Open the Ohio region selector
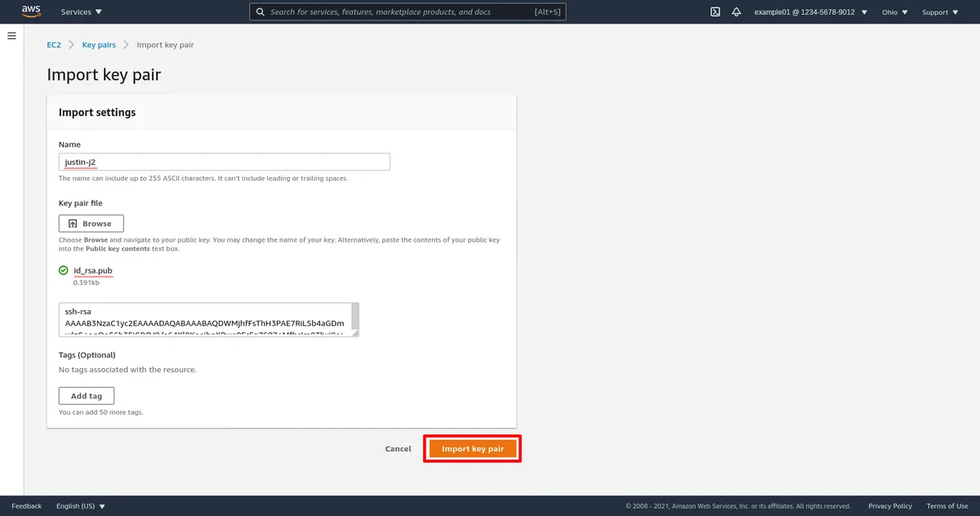 (x=894, y=12)
